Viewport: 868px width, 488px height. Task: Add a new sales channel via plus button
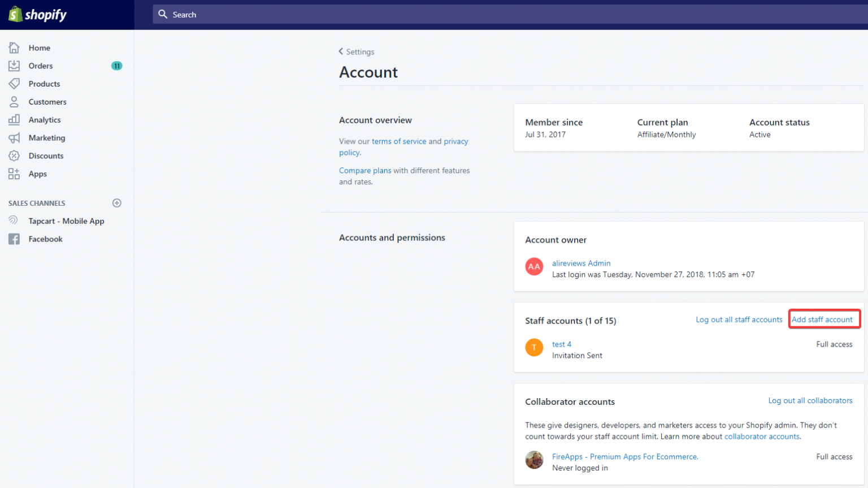116,203
